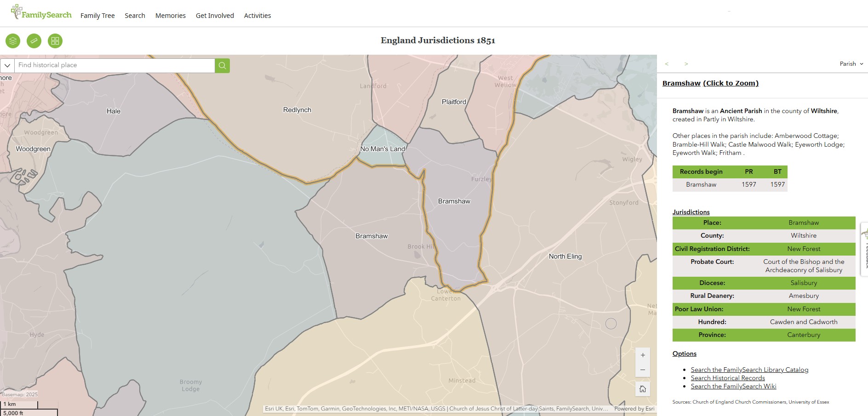
Task: Open the Family Tree menu
Action: click(97, 16)
